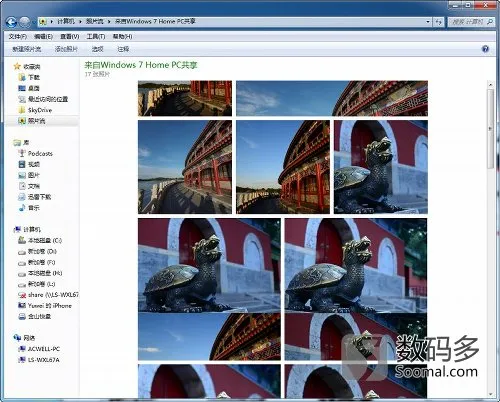
Task: Click the 选项 options toolbar button
Action: [x=98, y=49]
